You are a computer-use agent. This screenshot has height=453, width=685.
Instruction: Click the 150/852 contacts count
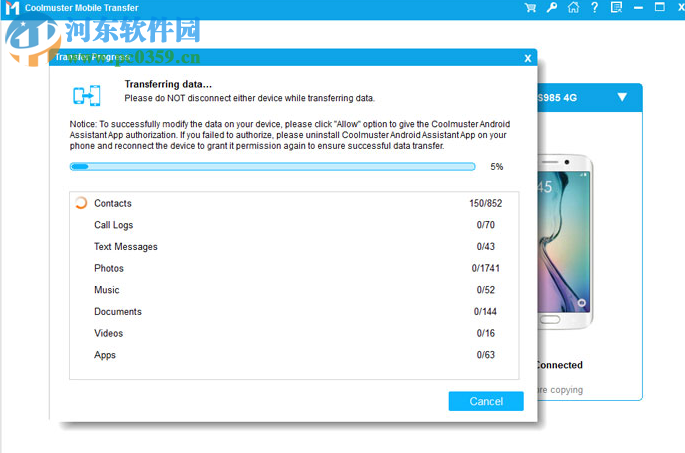(x=485, y=203)
